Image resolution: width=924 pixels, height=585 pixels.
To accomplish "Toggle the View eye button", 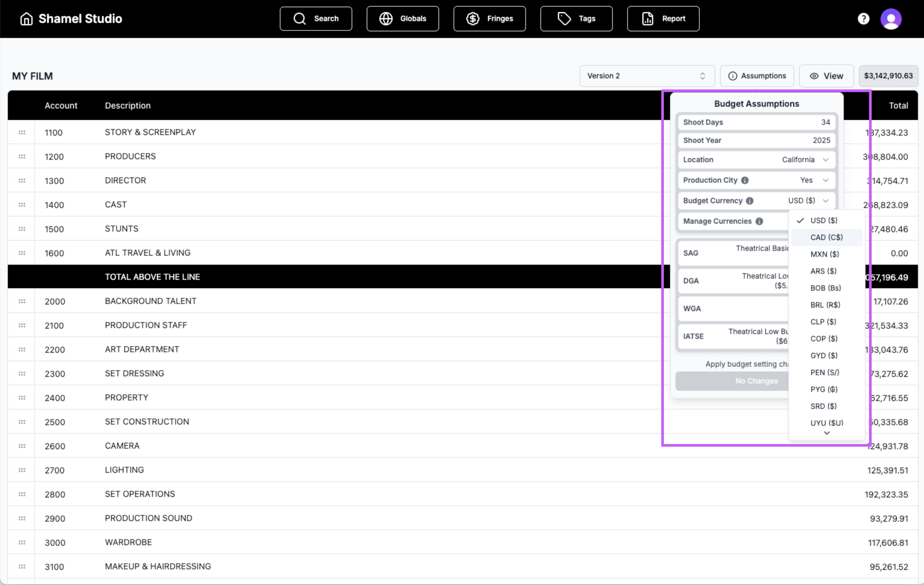I will click(826, 76).
